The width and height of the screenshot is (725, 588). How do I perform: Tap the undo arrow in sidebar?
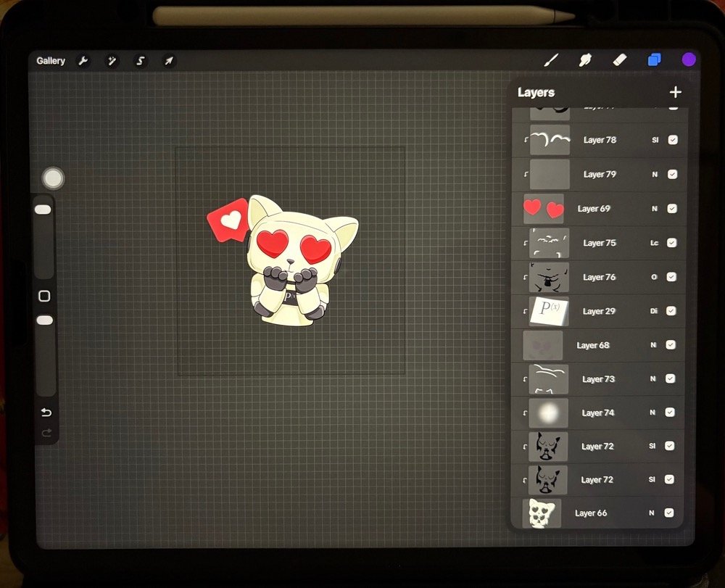coord(46,413)
